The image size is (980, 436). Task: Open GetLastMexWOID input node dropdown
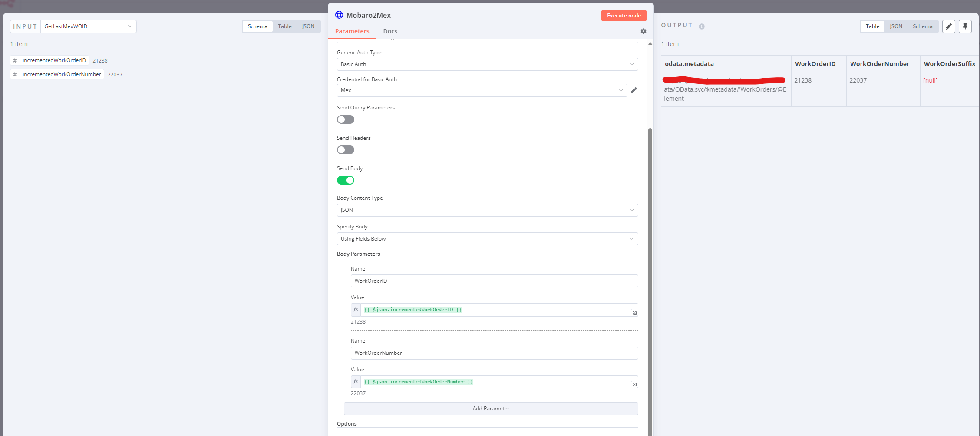pyautogui.click(x=88, y=26)
